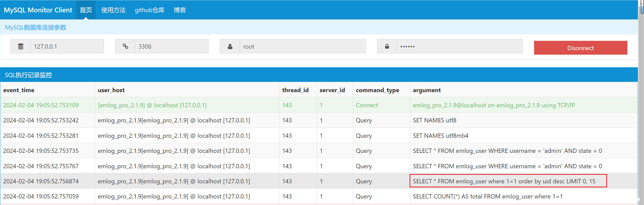Open the 使用方法 menu item
Screen dimensions: 644x205
pyautogui.click(x=113, y=10)
